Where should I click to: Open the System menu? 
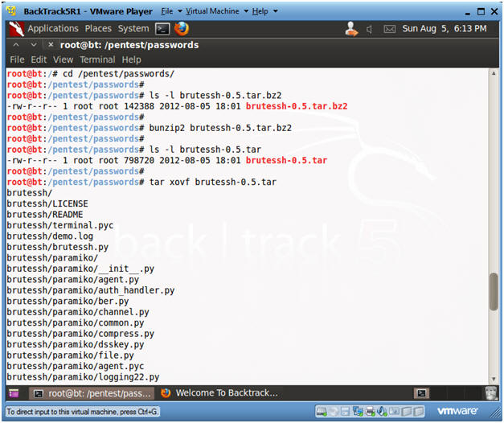(x=133, y=29)
